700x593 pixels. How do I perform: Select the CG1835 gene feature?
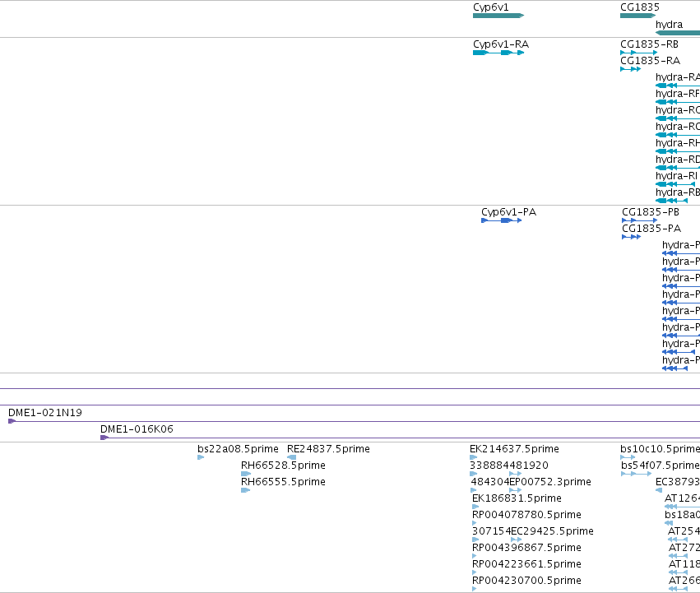pyautogui.click(x=638, y=16)
